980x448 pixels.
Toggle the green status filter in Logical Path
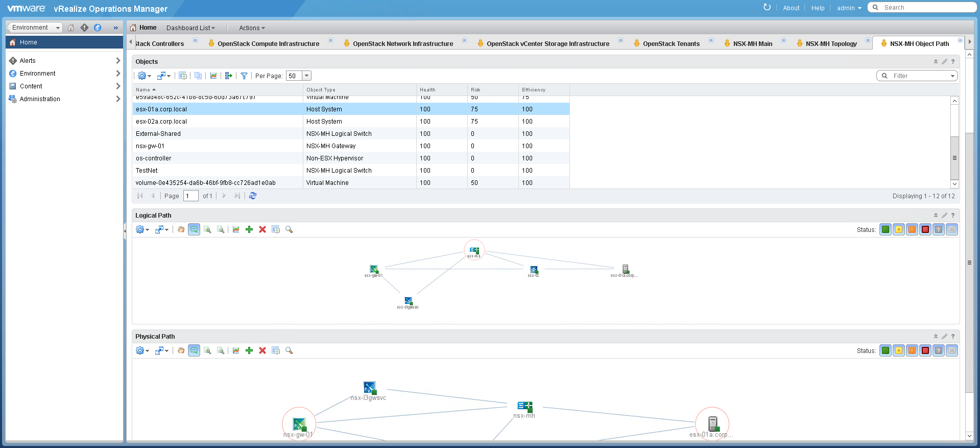click(x=886, y=230)
